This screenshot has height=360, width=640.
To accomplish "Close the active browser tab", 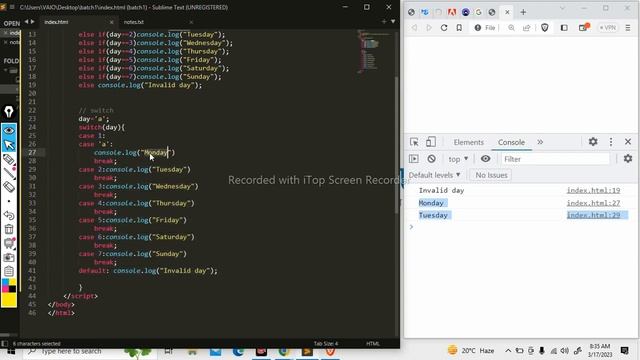I will pos(507,12).
